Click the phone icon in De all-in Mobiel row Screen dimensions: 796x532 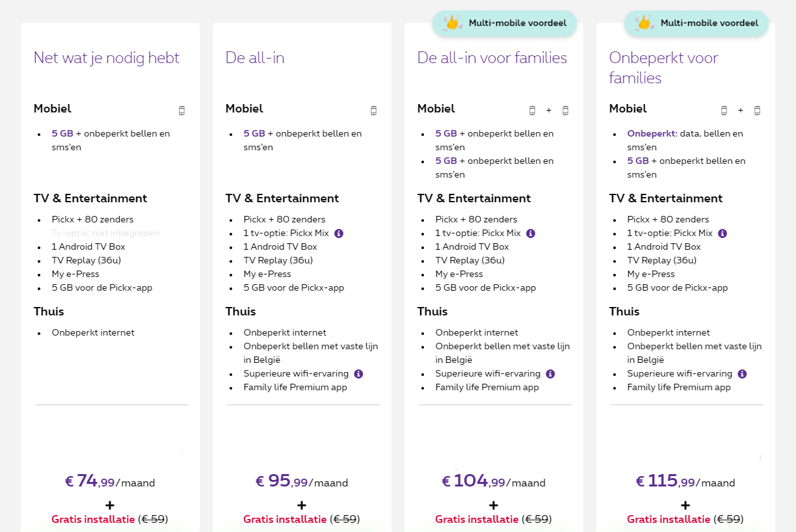373,111
